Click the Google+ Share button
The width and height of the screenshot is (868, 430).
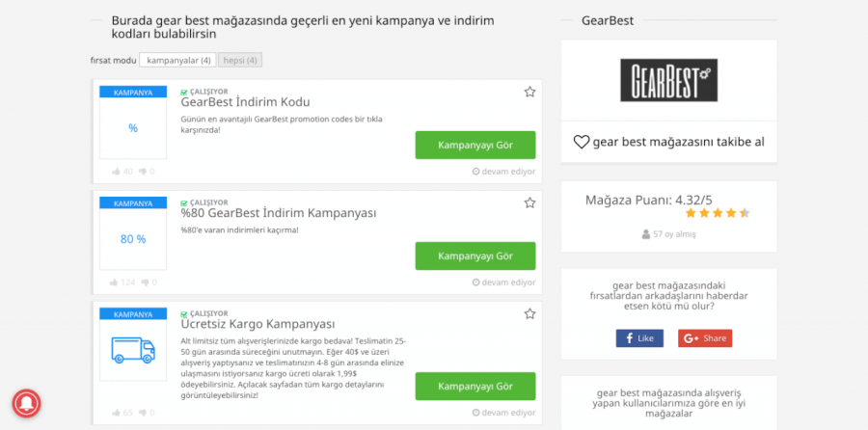705,338
